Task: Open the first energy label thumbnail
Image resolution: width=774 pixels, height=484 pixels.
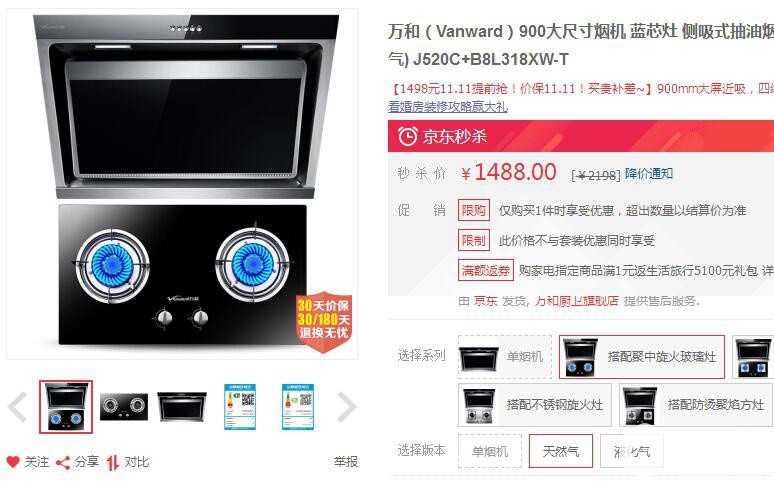Action: (x=240, y=407)
